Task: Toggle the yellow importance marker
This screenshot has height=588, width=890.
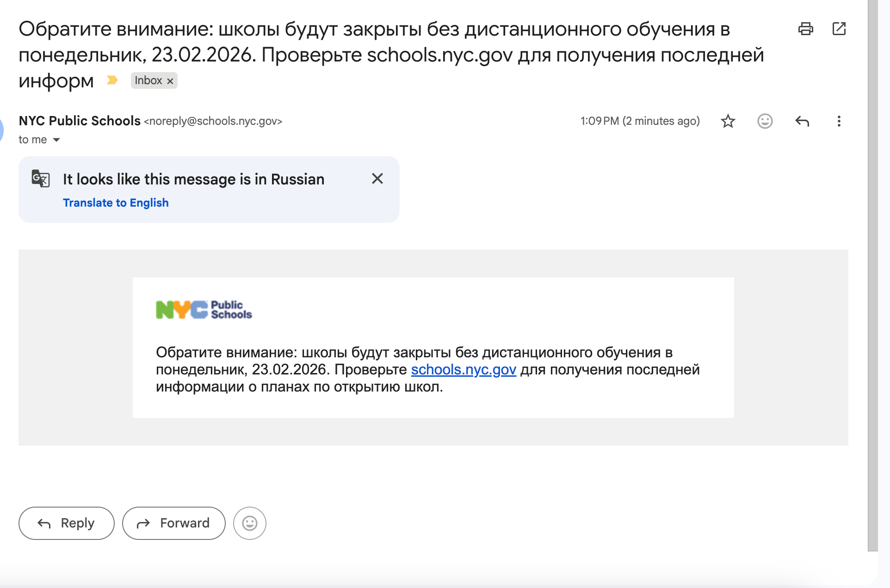Action: [x=112, y=80]
